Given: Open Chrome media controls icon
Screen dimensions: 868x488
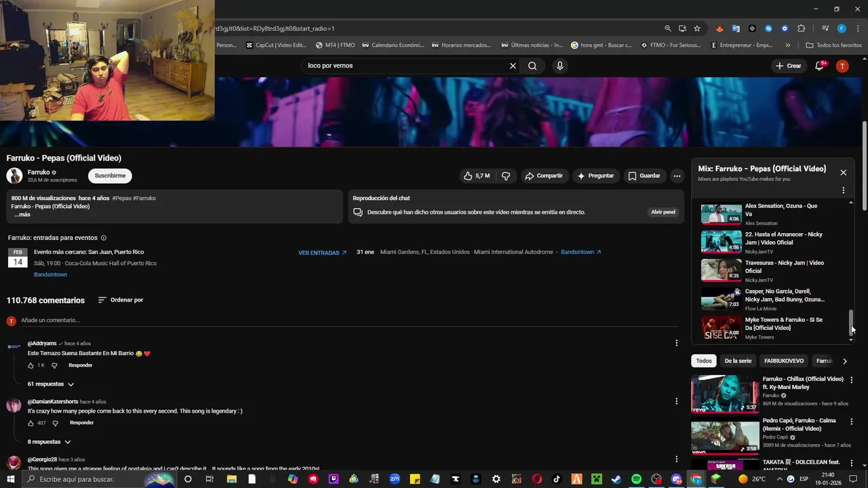Looking at the screenshot, I should [x=825, y=28].
